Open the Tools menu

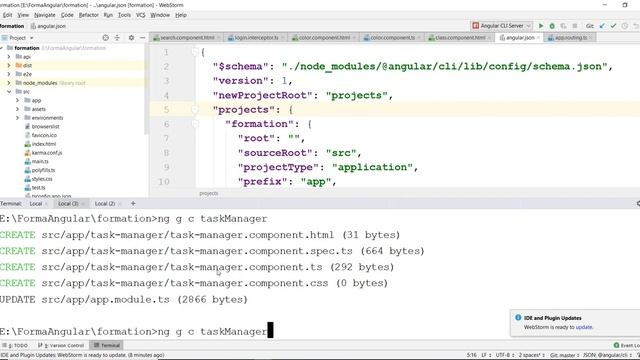124,15
